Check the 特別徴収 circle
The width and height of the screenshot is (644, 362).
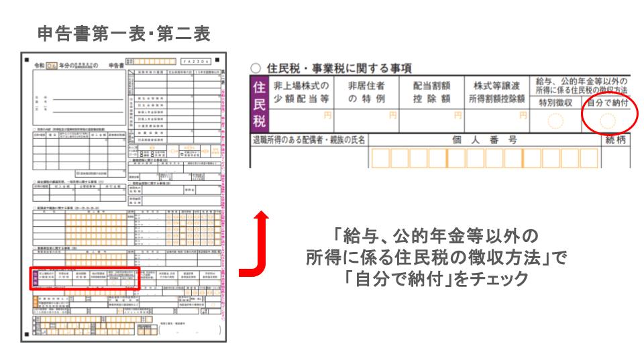tap(553, 121)
